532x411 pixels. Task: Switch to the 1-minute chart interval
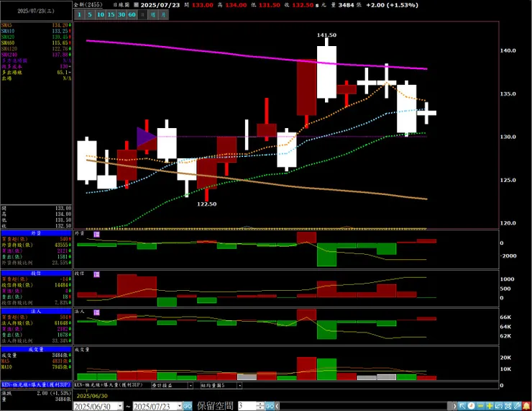pyautogui.click(x=79, y=14)
